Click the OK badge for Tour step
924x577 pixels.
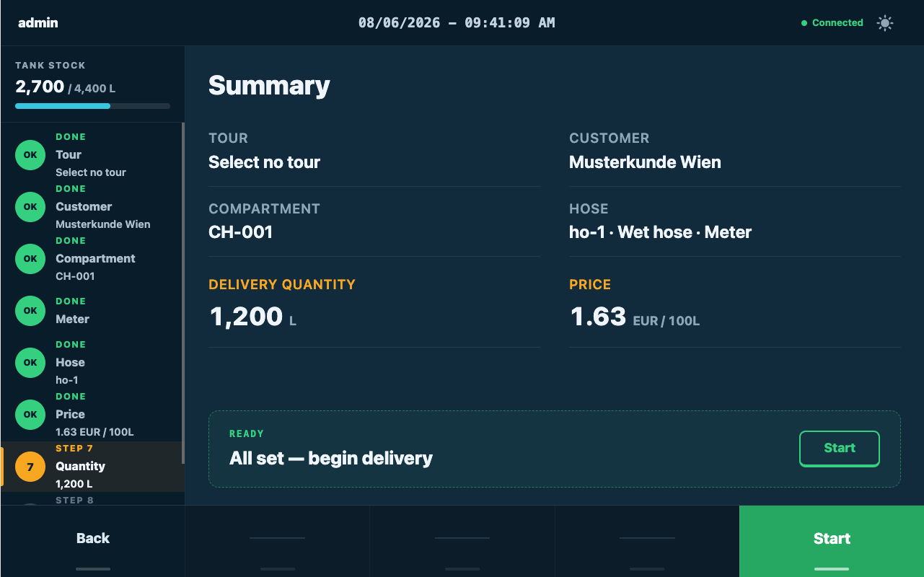[30, 155]
